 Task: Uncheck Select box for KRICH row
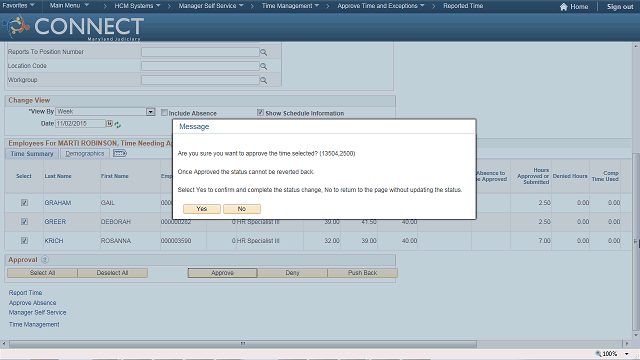click(x=24, y=241)
